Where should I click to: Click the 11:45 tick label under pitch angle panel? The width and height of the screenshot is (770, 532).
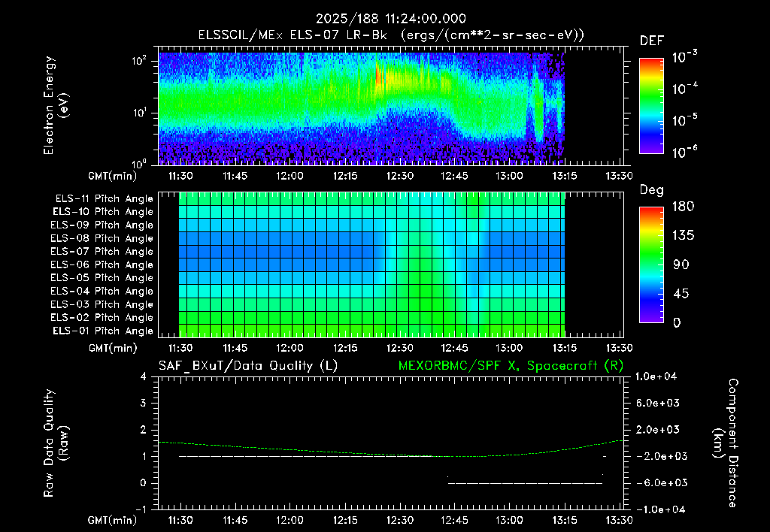pos(235,348)
